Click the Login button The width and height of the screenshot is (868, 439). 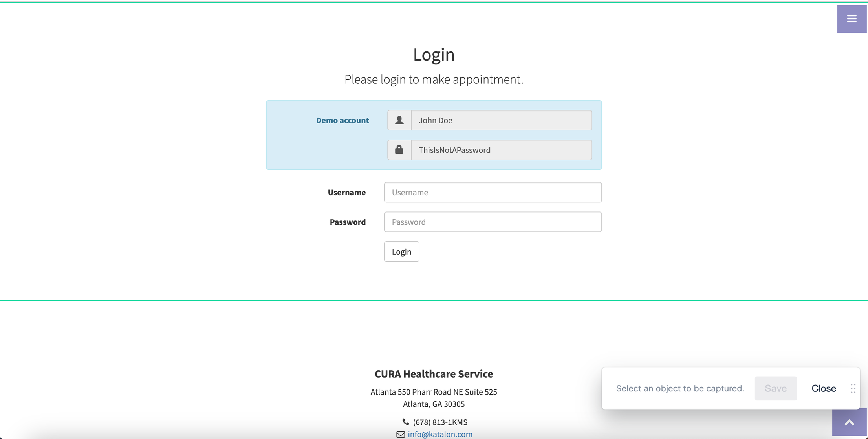401,252
